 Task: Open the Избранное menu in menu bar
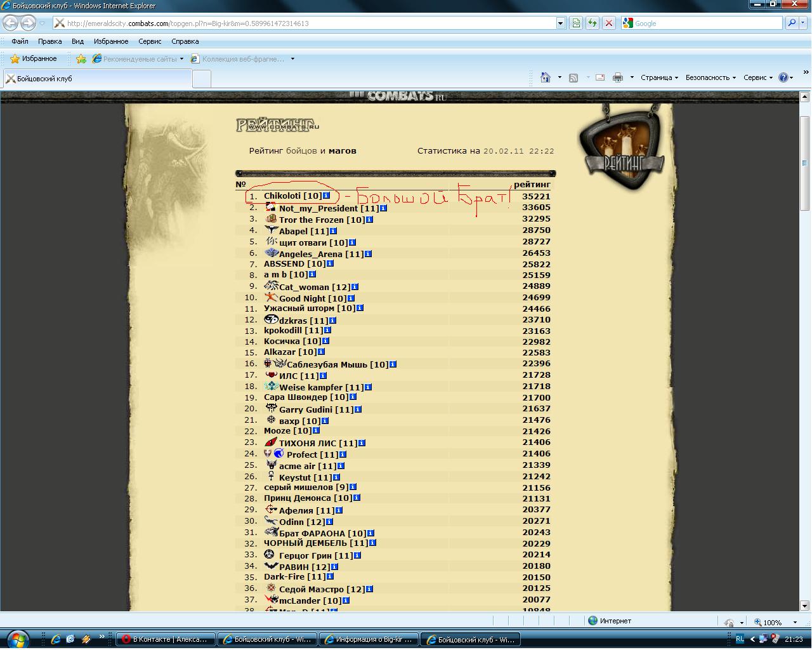tap(111, 41)
